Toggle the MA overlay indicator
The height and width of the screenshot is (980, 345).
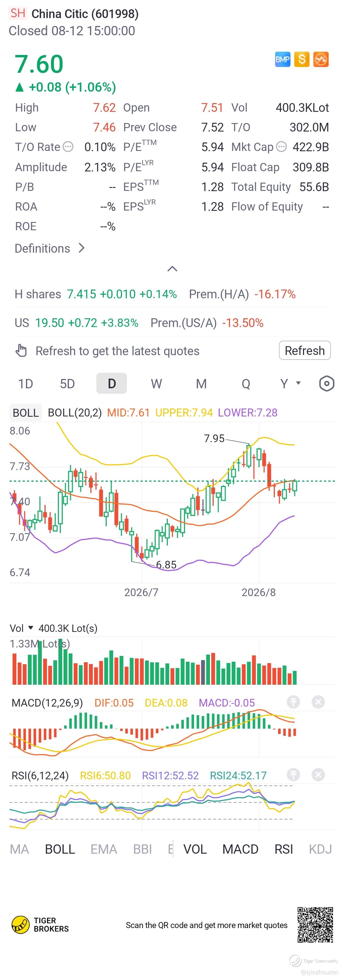point(19,849)
